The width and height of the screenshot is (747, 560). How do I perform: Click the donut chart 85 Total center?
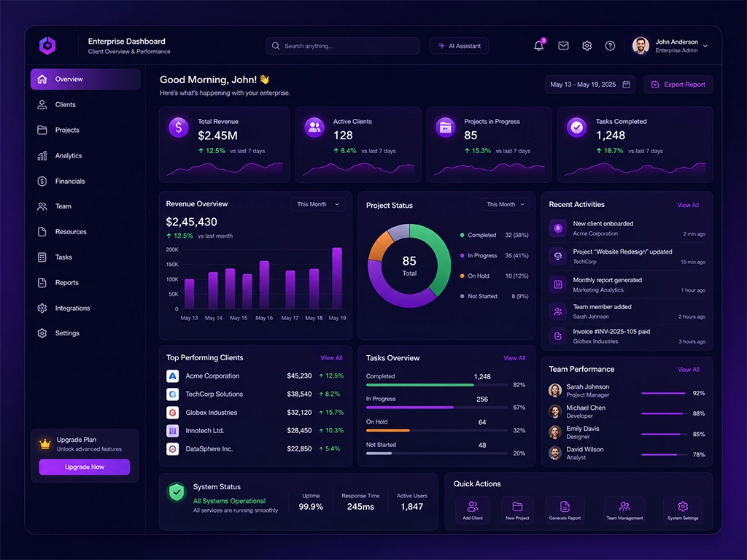pyautogui.click(x=409, y=265)
